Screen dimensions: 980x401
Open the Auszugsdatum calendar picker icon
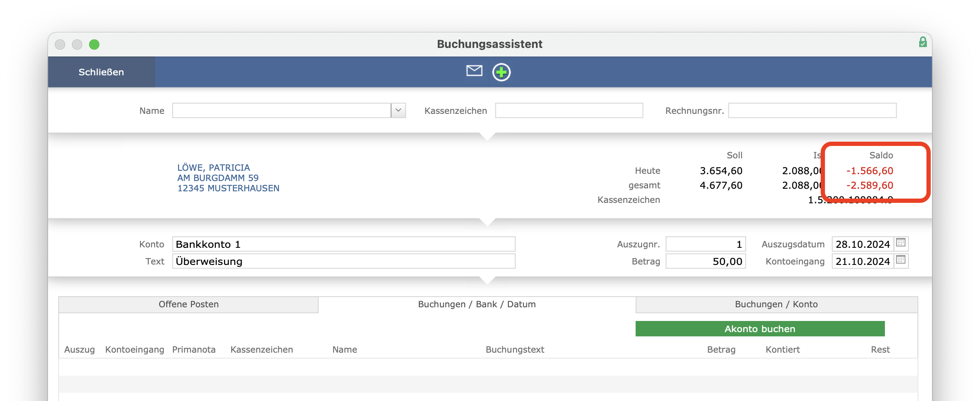901,243
